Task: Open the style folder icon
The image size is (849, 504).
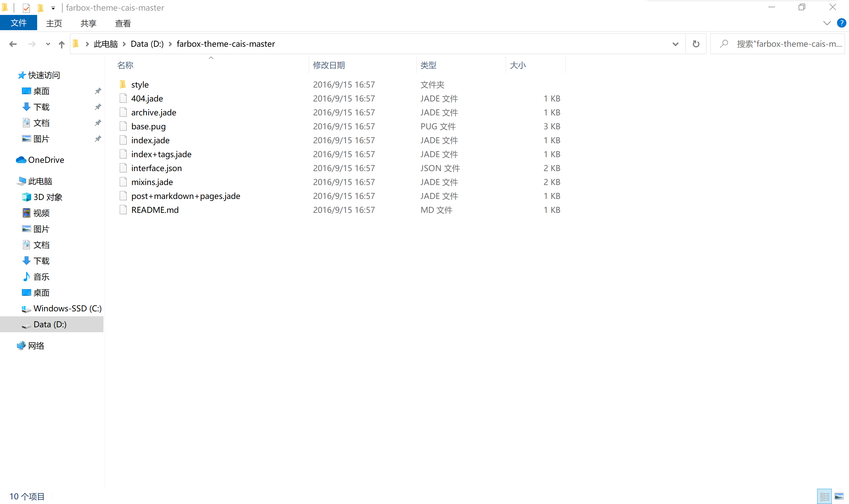Action: tap(123, 84)
